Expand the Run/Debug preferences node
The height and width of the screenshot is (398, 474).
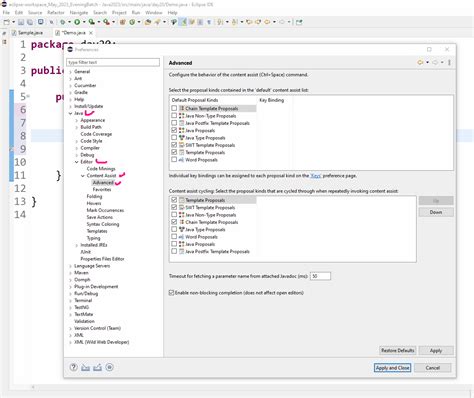tap(70, 294)
